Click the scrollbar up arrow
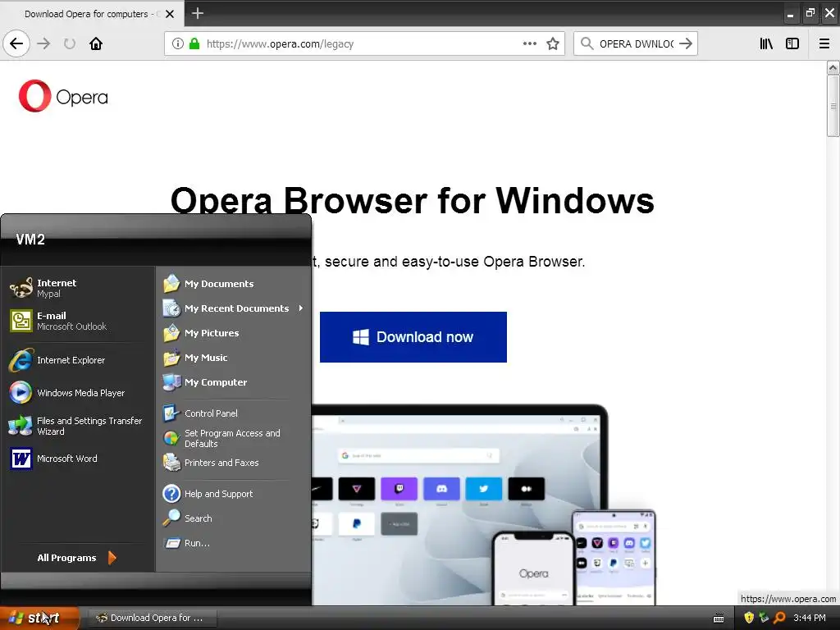840x630 pixels. (833, 67)
